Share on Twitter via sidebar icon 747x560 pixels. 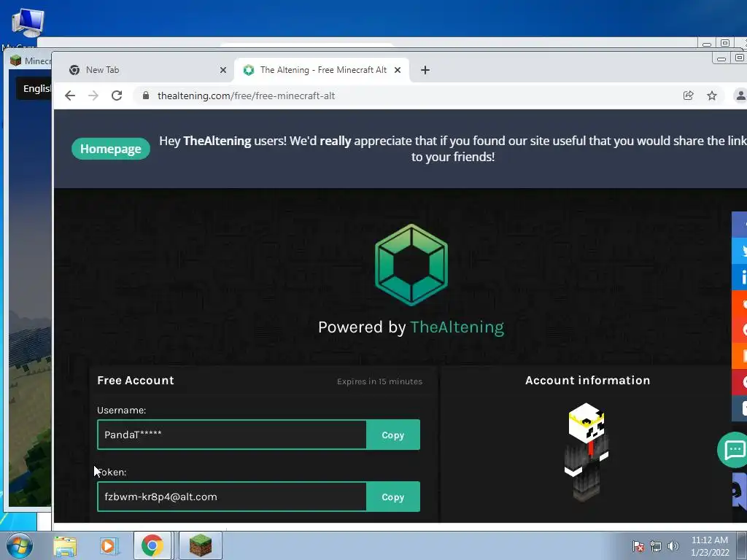[740, 251]
